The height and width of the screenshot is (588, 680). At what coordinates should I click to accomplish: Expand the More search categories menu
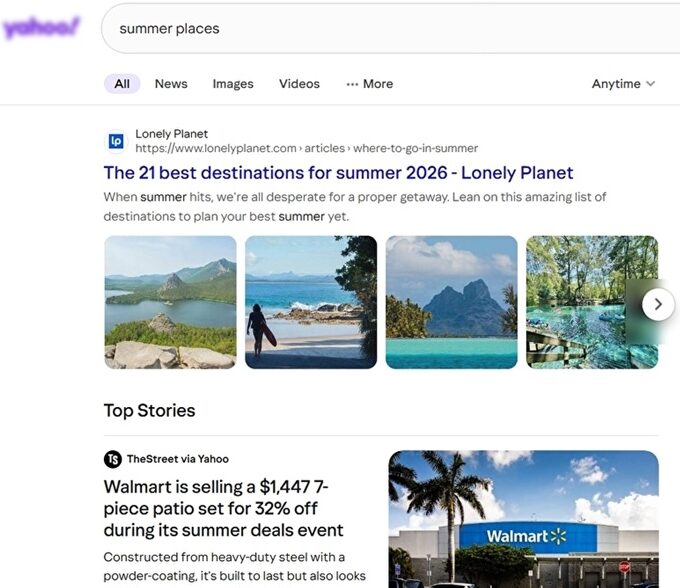(370, 84)
